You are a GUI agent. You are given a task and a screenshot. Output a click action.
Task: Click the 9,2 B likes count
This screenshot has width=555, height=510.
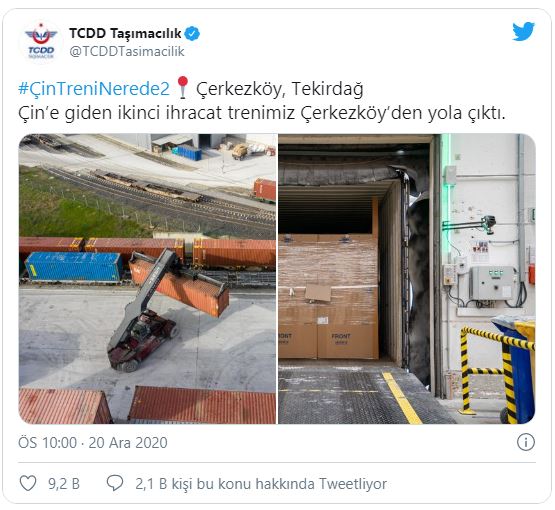[64, 484]
